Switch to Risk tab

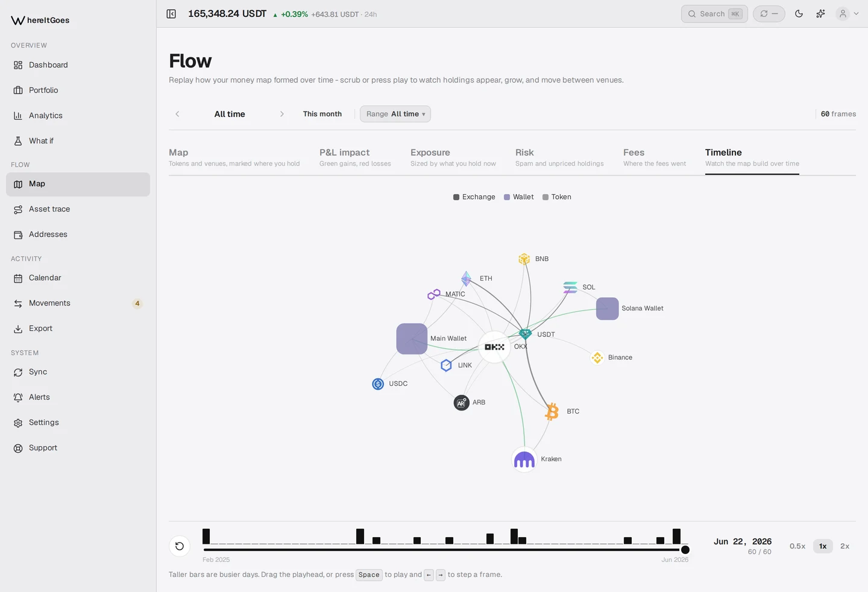pyautogui.click(x=559, y=157)
